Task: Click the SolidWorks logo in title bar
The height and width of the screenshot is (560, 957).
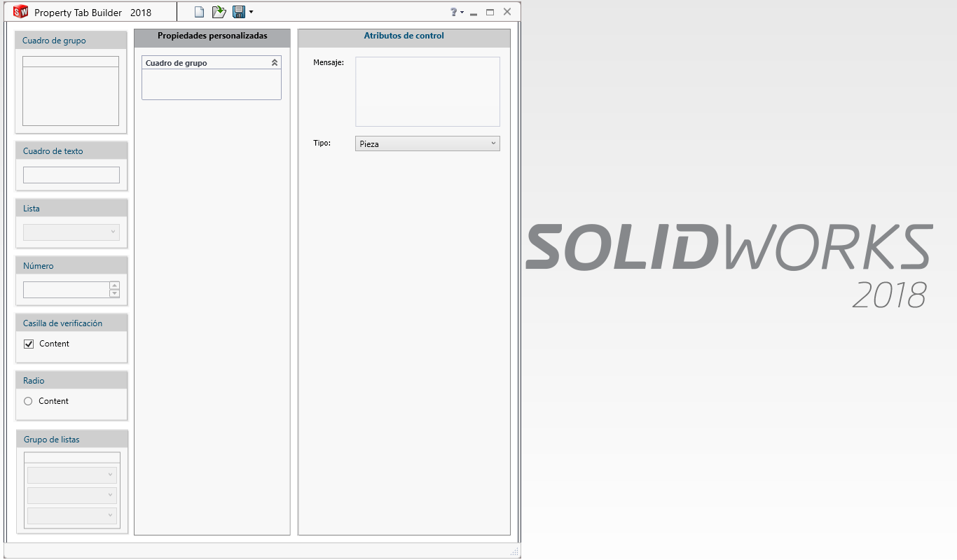Action: [x=21, y=12]
